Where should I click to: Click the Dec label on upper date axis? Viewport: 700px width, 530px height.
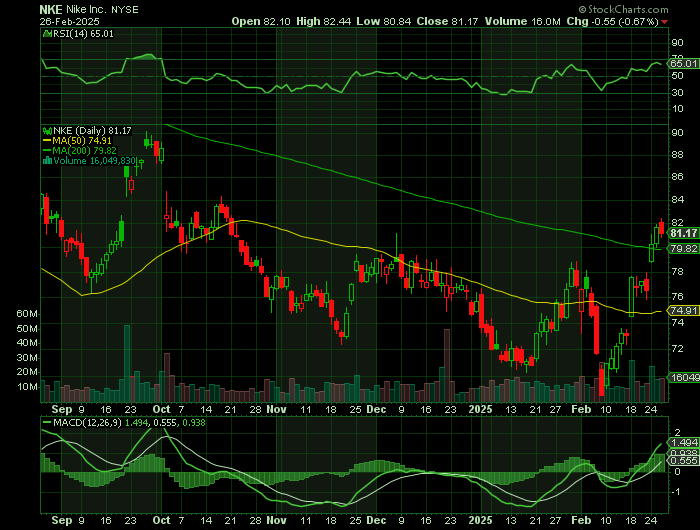(376, 409)
